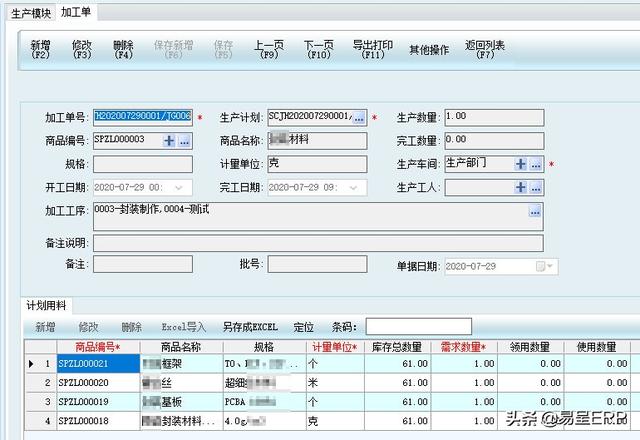Click the ellipsis button next to 生产工人

(536, 187)
